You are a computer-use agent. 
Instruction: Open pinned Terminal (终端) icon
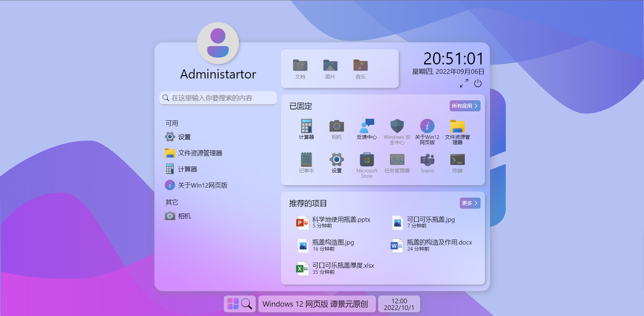pyautogui.click(x=457, y=160)
